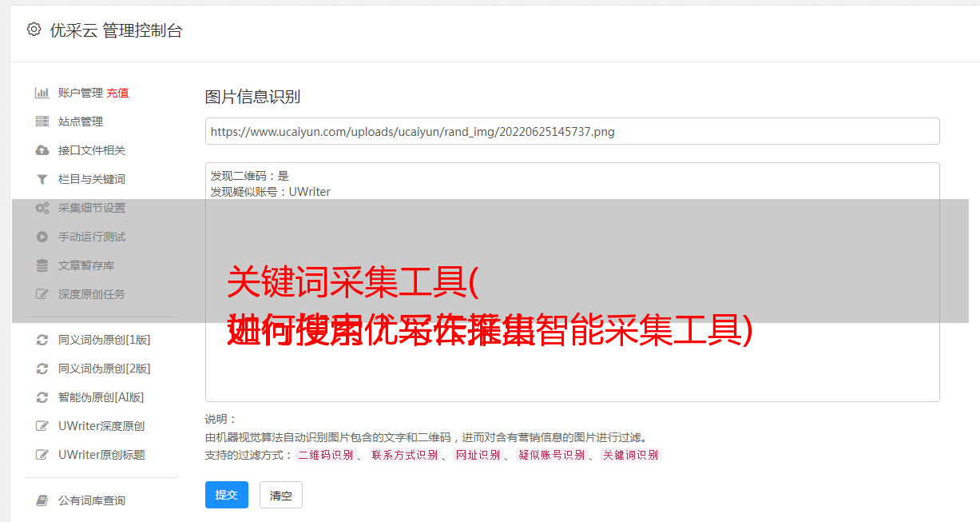980x522 pixels.
Task: Click the gear icon beside 优采云 管理控制台
Action: (34, 30)
